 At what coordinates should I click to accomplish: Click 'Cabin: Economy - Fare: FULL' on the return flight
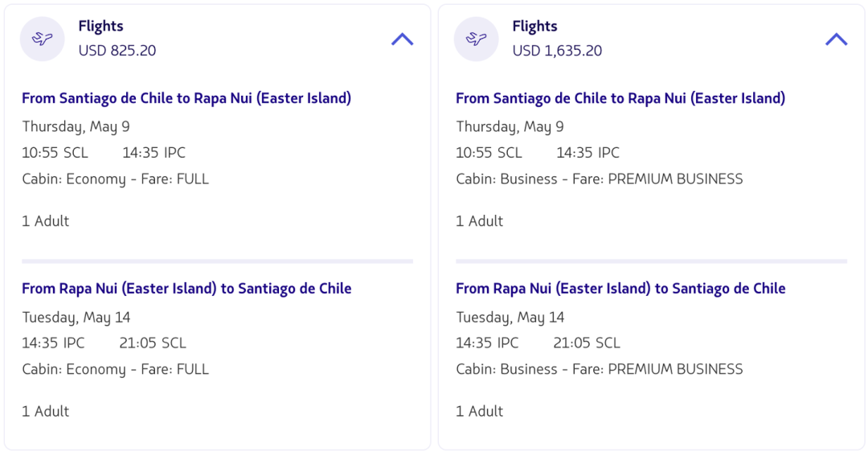115,369
